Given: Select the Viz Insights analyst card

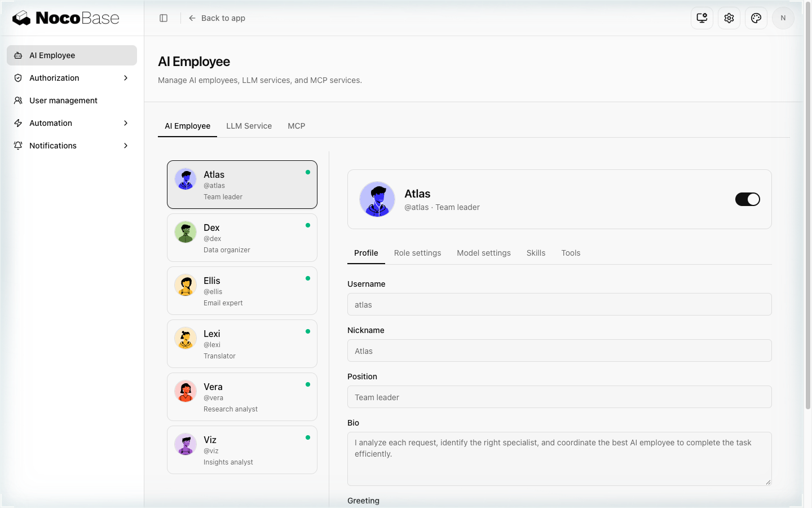Looking at the screenshot, I should click(x=242, y=450).
